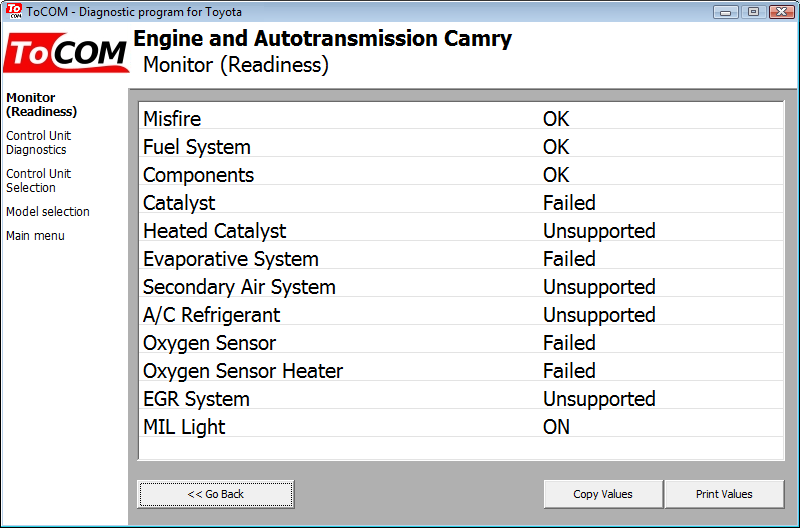Select the Secondary Air System row label
The image size is (800, 528).
coord(239,287)
